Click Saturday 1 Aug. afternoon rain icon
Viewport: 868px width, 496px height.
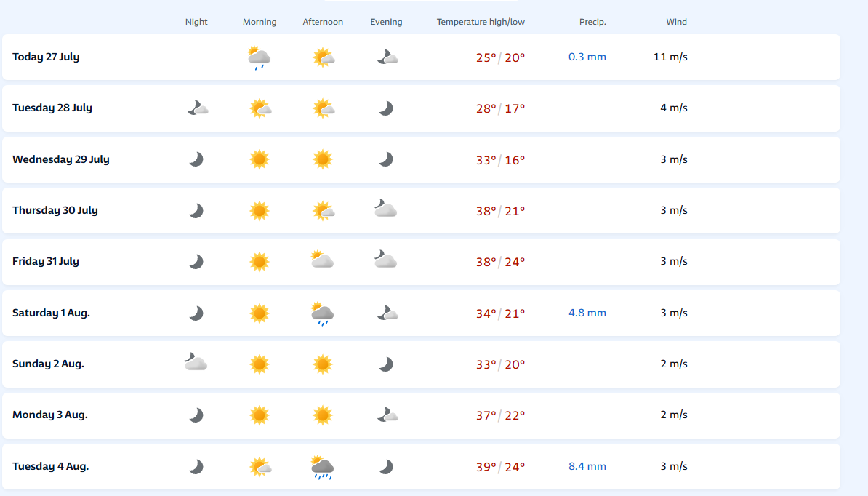[x=322, y=313]
